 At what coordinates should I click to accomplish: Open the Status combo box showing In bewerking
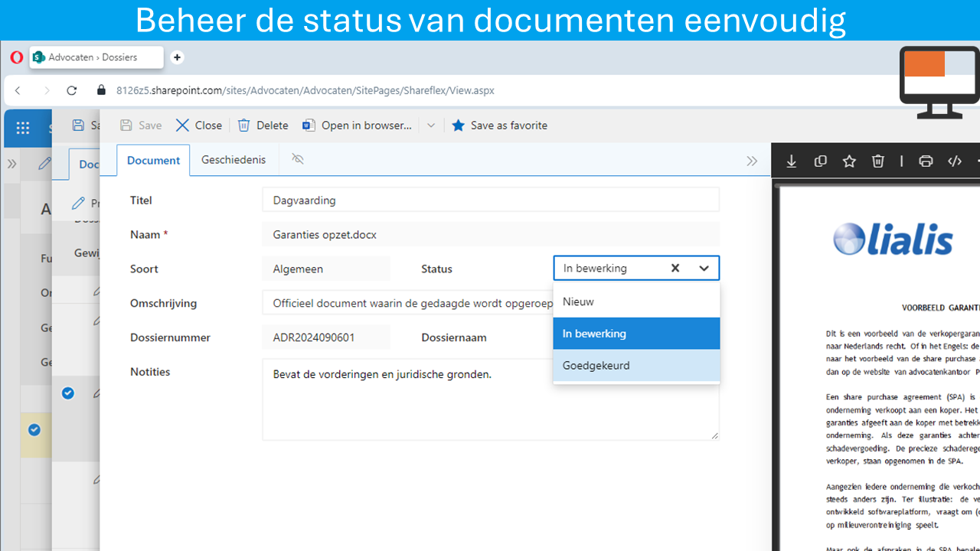(636, 268)
